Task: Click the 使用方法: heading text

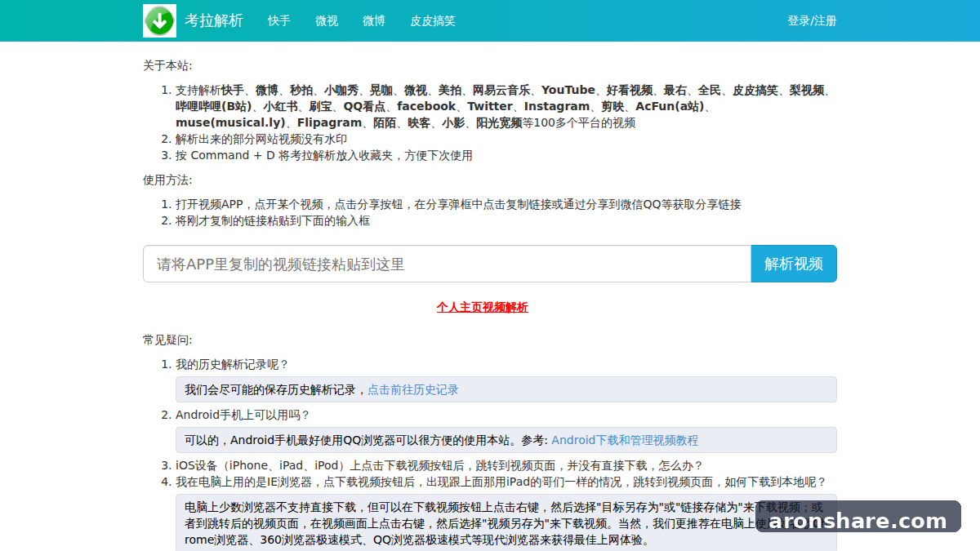Action: pos(167,180)
